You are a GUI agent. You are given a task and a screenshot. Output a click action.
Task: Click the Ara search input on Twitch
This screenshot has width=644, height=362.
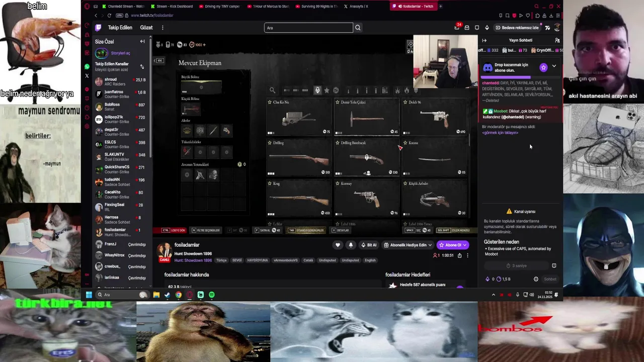pyautogui.click(x=308, y=28)
